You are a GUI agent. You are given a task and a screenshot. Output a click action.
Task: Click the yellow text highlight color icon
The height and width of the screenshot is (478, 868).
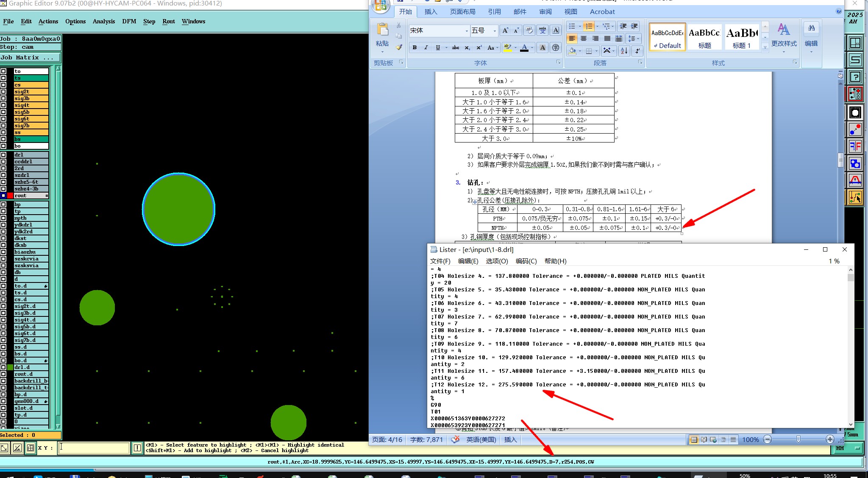(507, 48)
